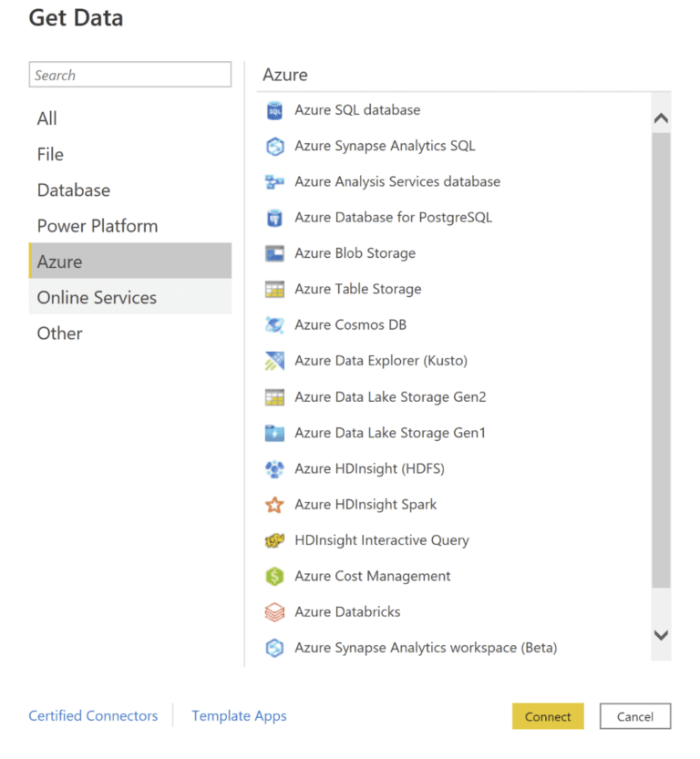Click inside the Search field
This screenshot has width=700, height=759.
(x=130, y=75)
